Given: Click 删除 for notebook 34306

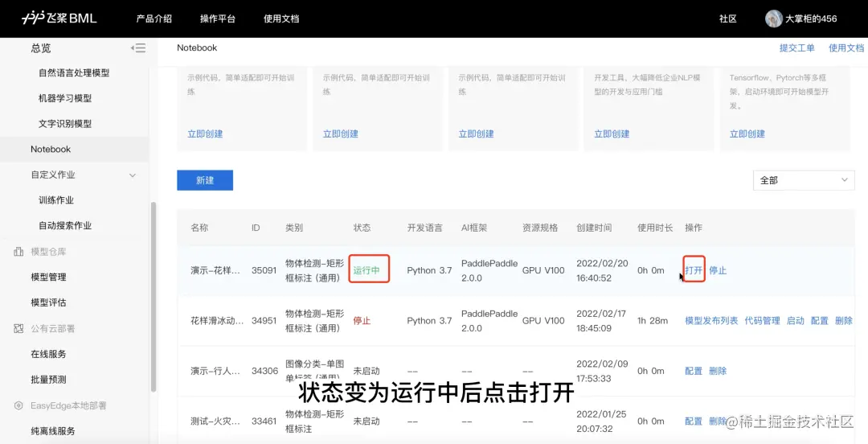Looking at the screenshot, I should (718, 371).
